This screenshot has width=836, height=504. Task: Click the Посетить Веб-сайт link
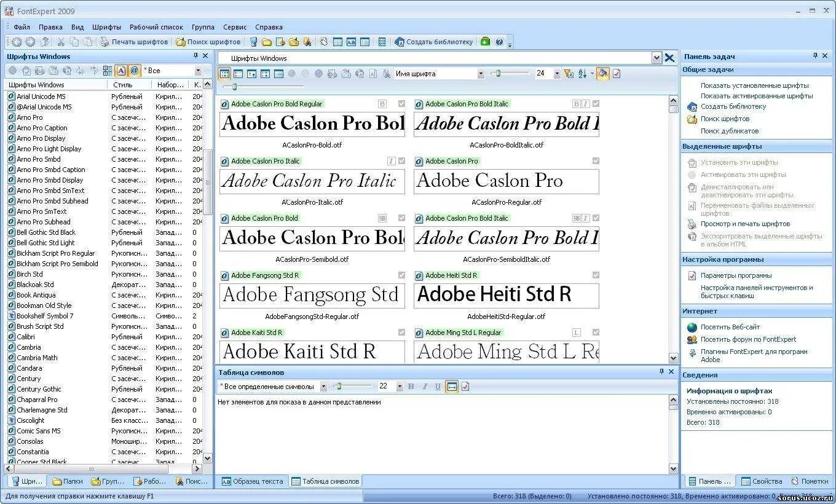730,327
